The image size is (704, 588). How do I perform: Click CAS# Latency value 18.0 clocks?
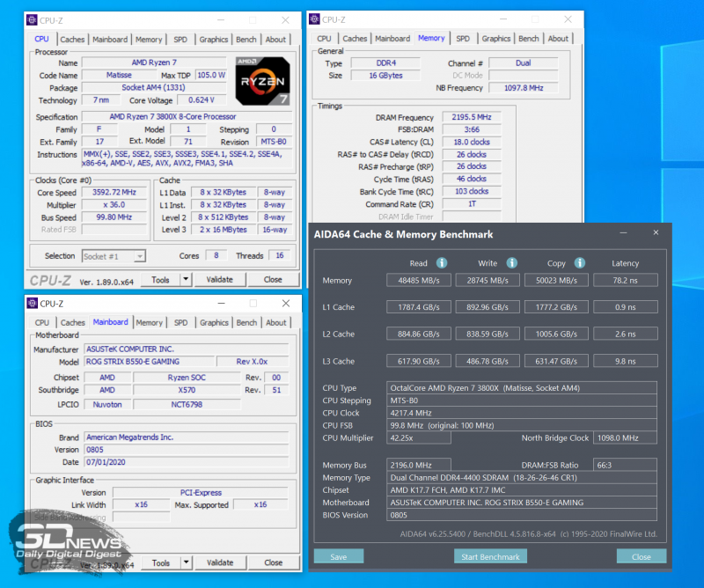point(472,142)
